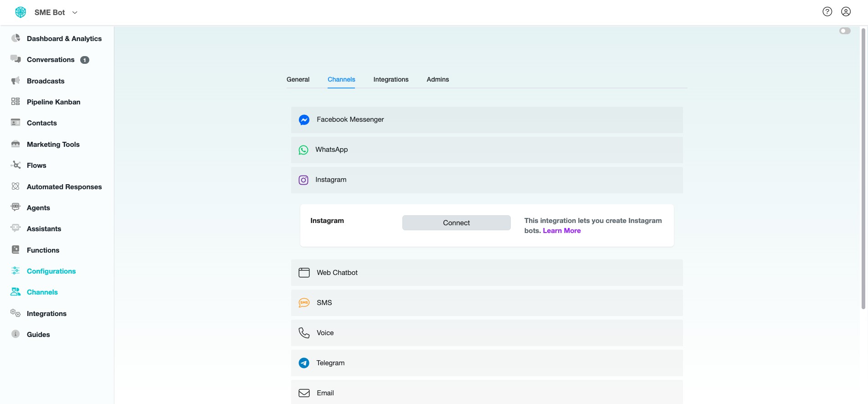This screenshot has width=868, height=404.
Task: Open the Automated Responses sidebar item
Action: [x=64, y=187]
